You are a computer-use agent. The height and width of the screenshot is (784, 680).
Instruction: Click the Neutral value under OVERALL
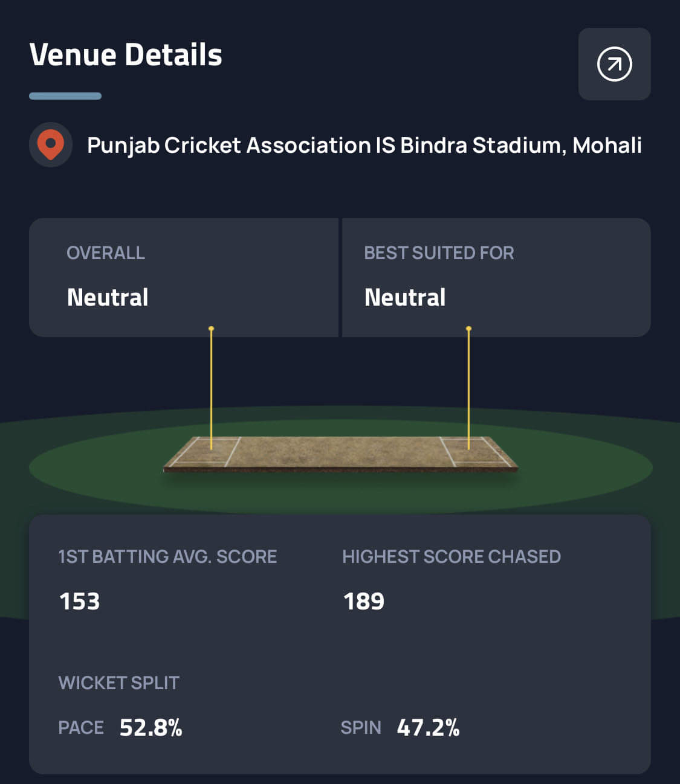(x=108, y=297)
